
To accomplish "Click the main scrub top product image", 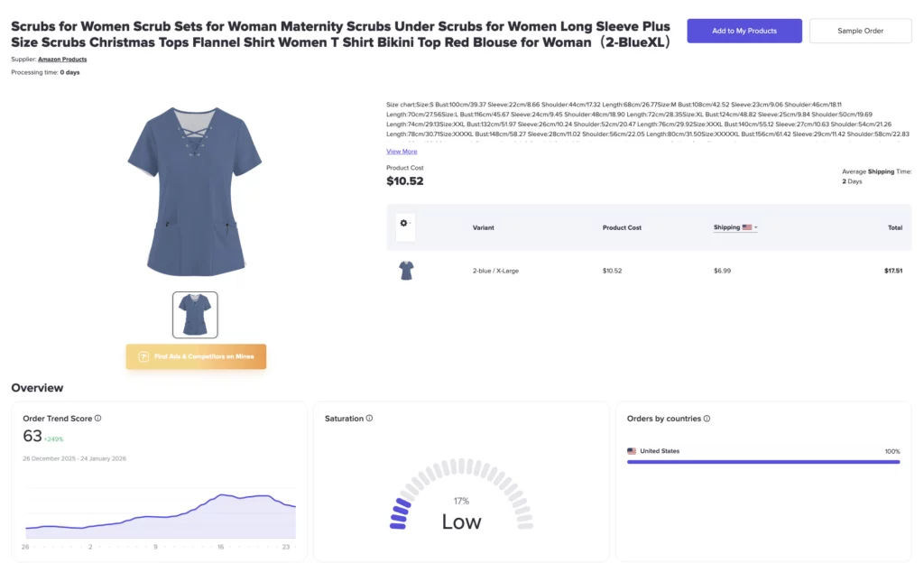I will point(195,191).
